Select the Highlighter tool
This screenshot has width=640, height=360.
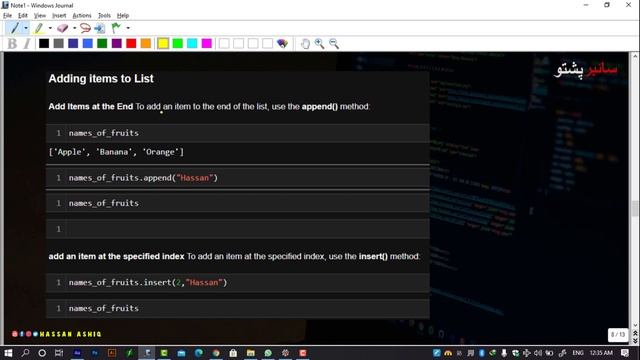click(39, 28)
